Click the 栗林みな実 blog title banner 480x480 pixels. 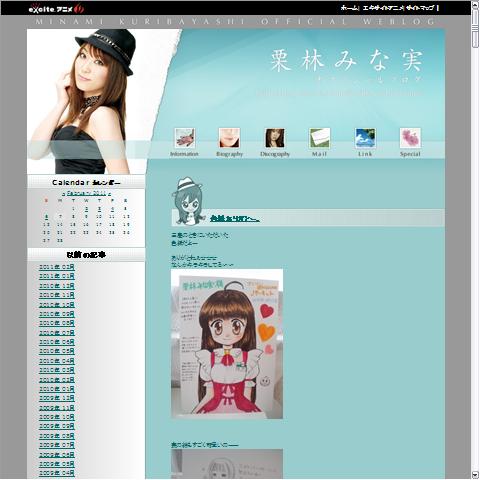click(347, 61)
